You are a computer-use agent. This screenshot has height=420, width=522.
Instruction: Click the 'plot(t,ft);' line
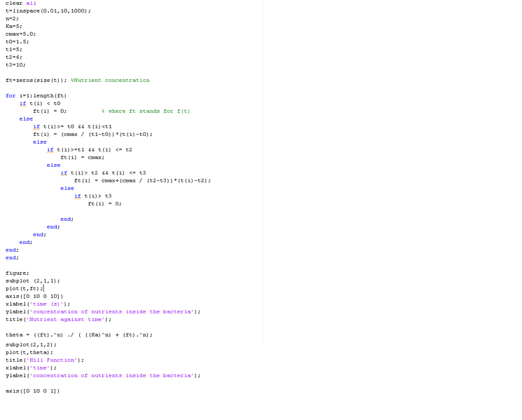click(24, 288)
